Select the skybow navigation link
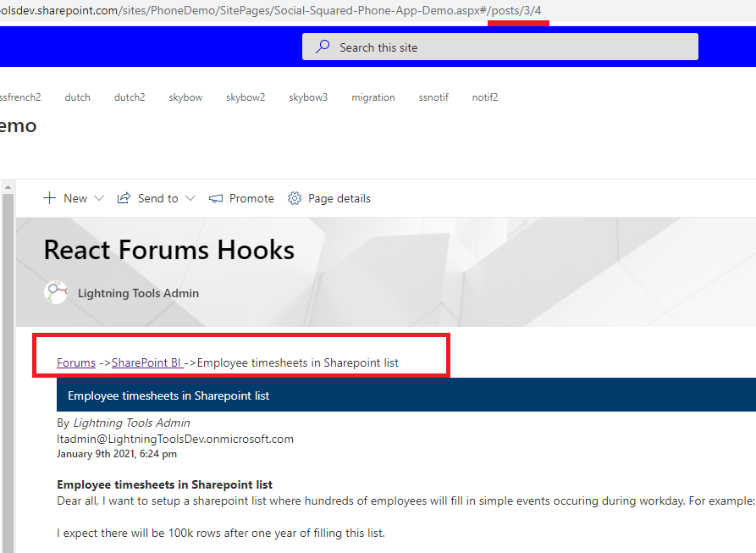Screen dimensions: 756x553 [185, 97]
